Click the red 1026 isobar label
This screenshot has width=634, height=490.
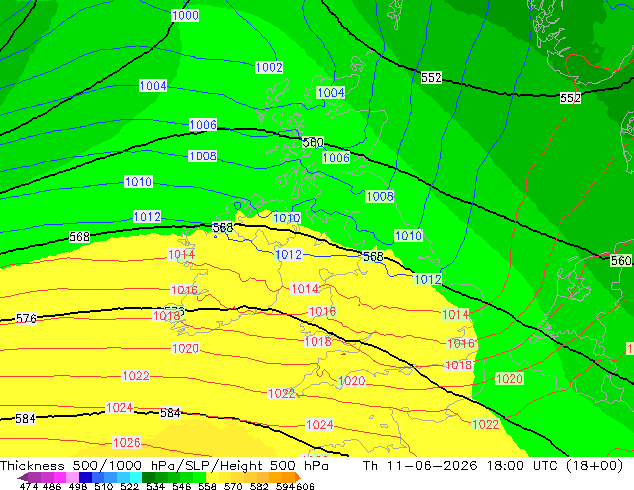tap(127, 443)
